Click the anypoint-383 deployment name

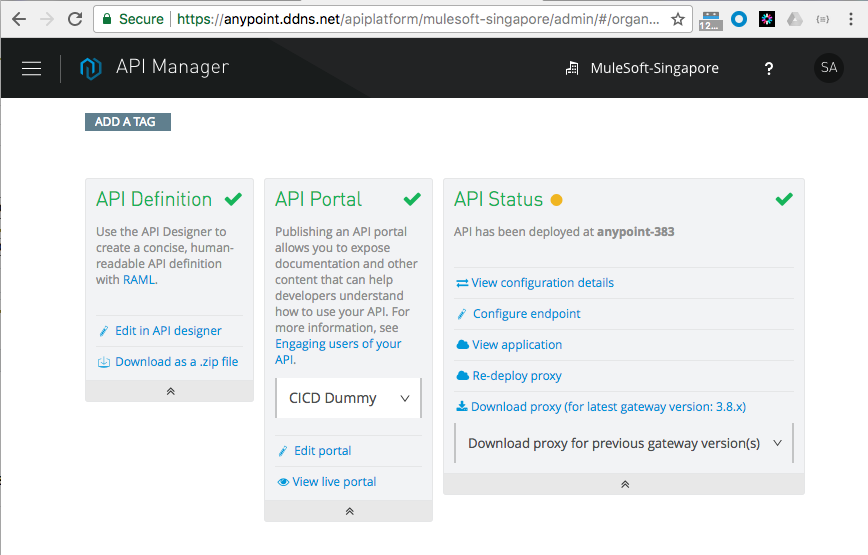tap(636, 232)
